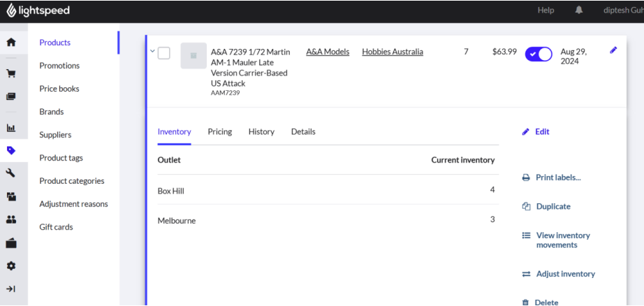Click the A&A Models brand link

[x=328, y=52]
